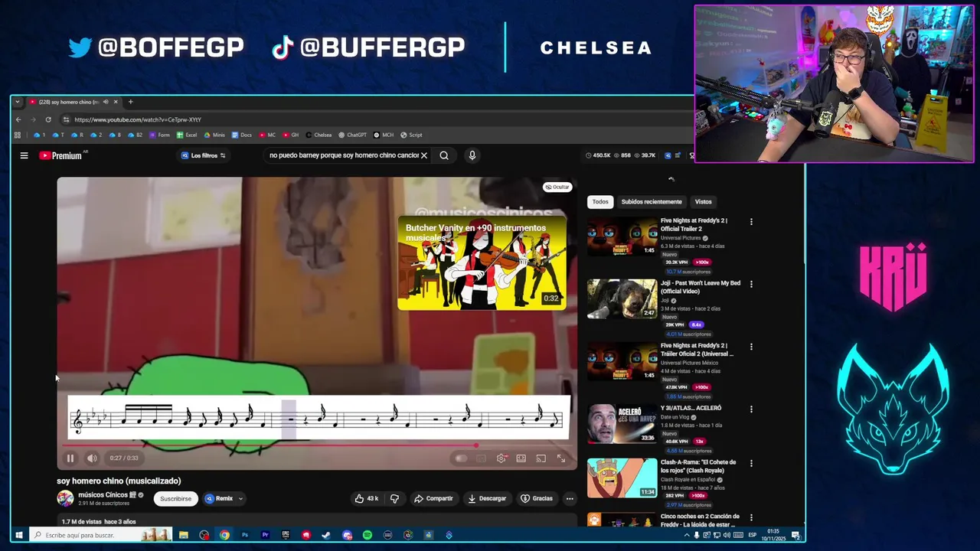The height and width of the screenshot is (551, 980).
Task: Click the Compartir share button
Action: point(433,499)
